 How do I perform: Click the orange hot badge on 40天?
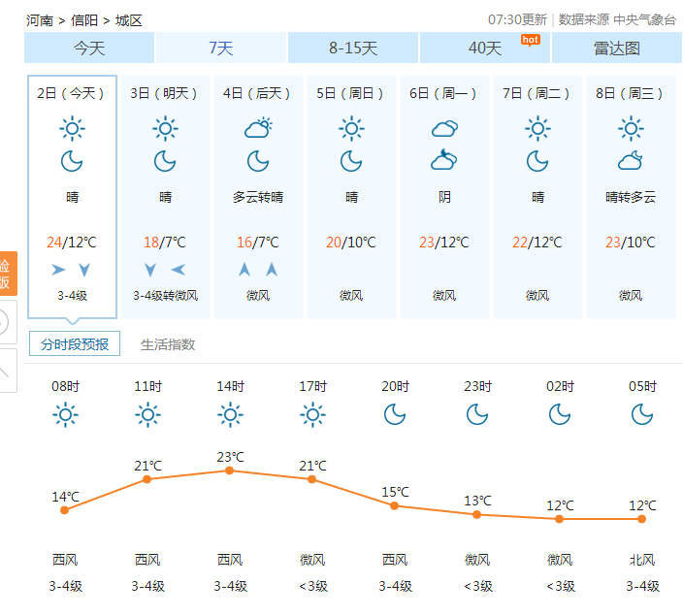pos(530,40)
